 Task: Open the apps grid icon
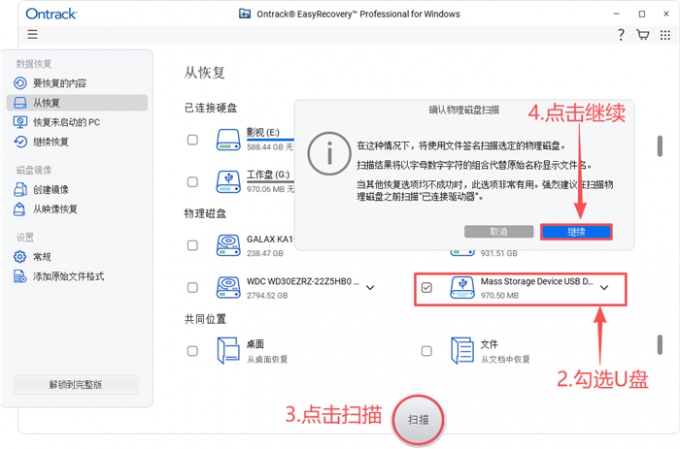(x=665, y=35)
